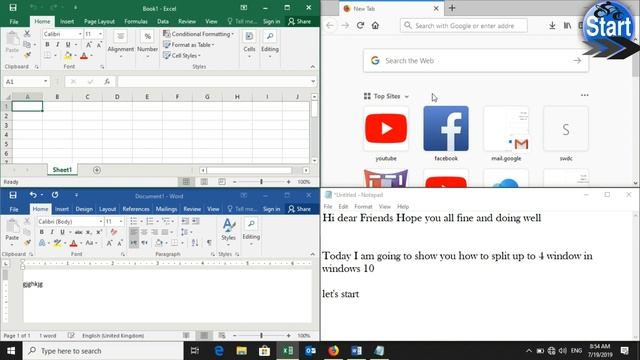Click the Excel fill color bucket icon
Screen dimensions: 640x360
tap(68, 56)
